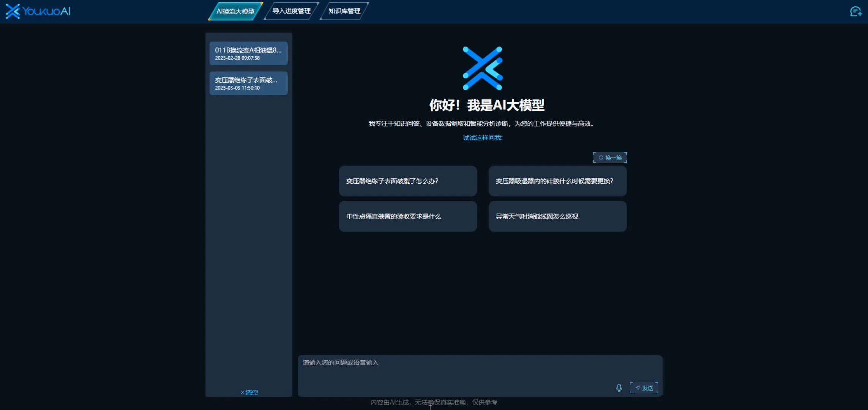
Task: Open the 知识库管理 tab
Action: [x=344, y=11]
